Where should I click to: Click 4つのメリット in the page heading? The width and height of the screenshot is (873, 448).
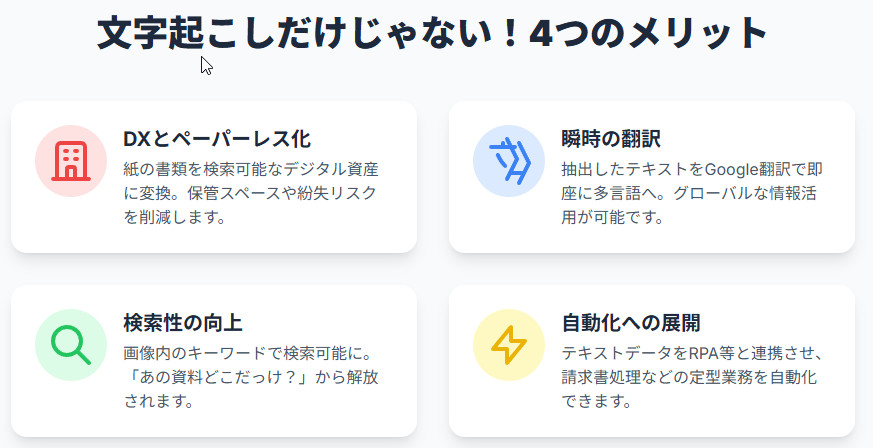tap(648, 34)
